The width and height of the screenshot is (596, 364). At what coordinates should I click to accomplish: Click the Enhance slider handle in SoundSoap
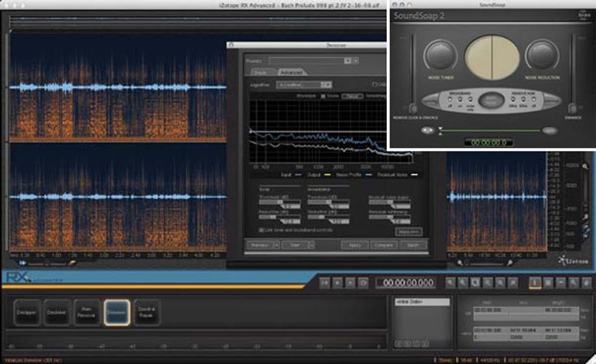click(572, 109)
